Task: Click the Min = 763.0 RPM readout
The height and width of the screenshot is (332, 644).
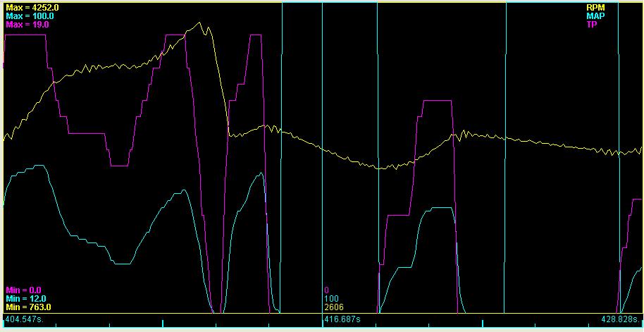Action: tap(28, 307)
